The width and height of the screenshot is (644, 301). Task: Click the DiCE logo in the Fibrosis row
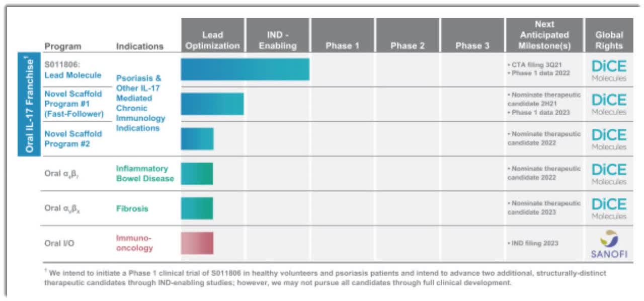[x=609, y=208]
